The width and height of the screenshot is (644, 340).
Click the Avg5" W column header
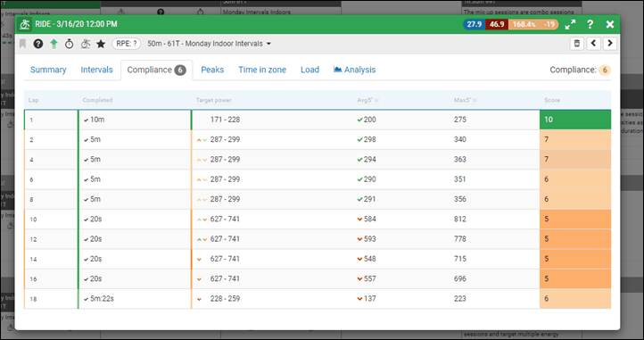[x=367, y=100]
